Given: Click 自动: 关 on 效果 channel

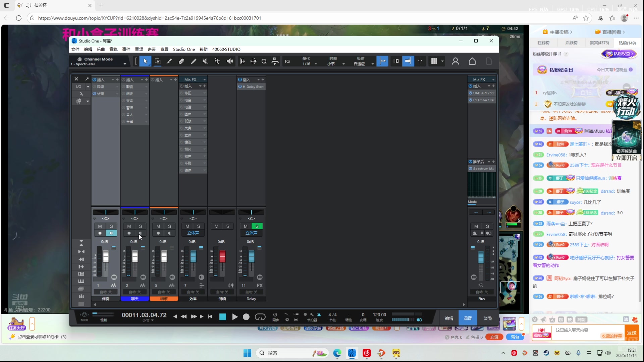Looking at the screenshot, I should pos(193,292).
